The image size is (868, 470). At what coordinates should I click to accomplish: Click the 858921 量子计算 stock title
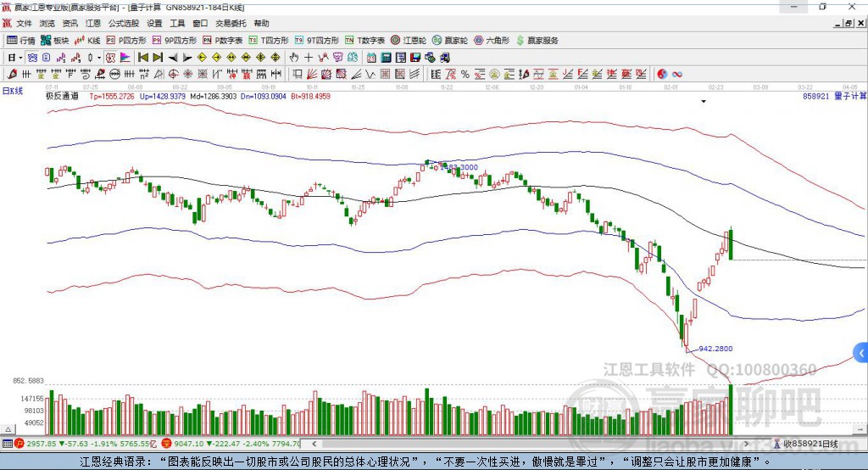835,96
